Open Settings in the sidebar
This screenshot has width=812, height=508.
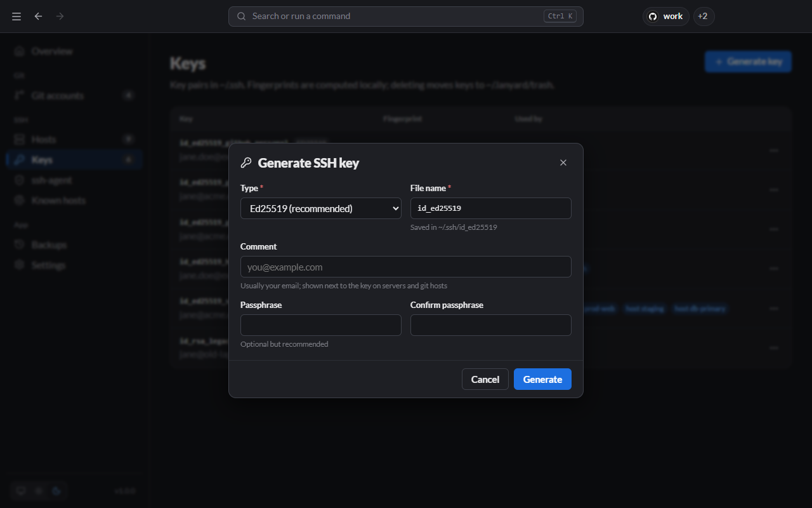point(75,265)
